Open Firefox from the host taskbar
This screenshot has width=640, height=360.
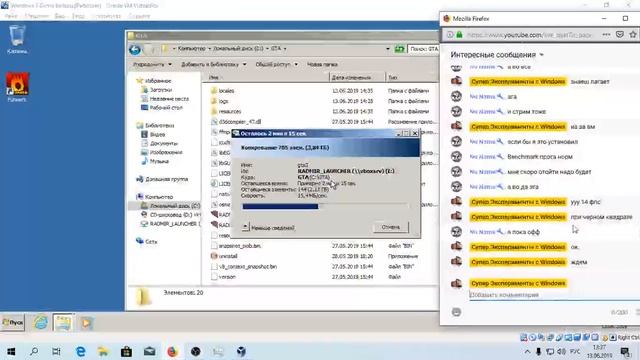point(172,351)
